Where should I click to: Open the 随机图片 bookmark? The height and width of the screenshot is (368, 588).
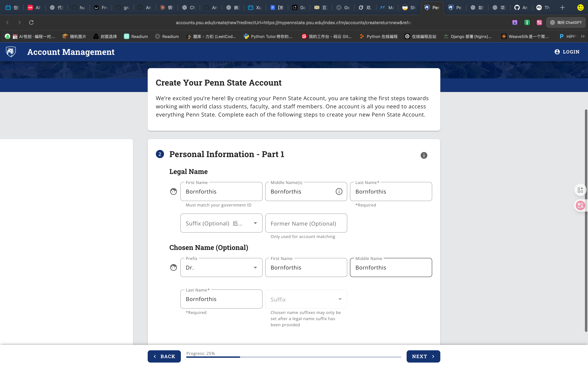tap(74, 36)
